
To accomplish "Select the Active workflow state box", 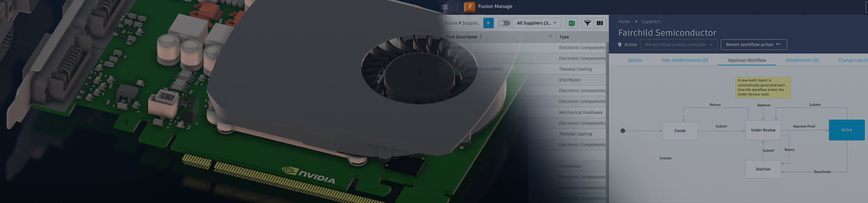I will pos(846,130).
